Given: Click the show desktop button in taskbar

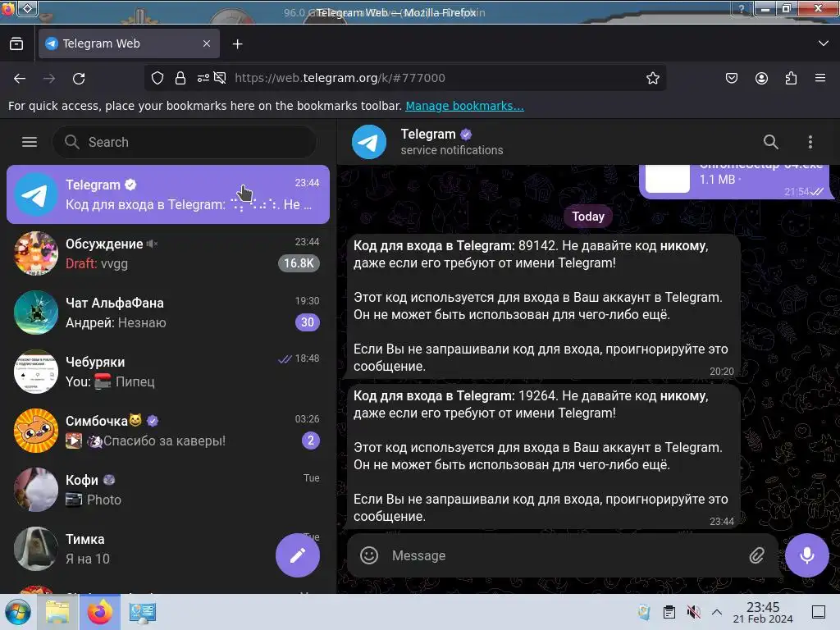Looking at the screenshot, I should (x=819, y=612).
